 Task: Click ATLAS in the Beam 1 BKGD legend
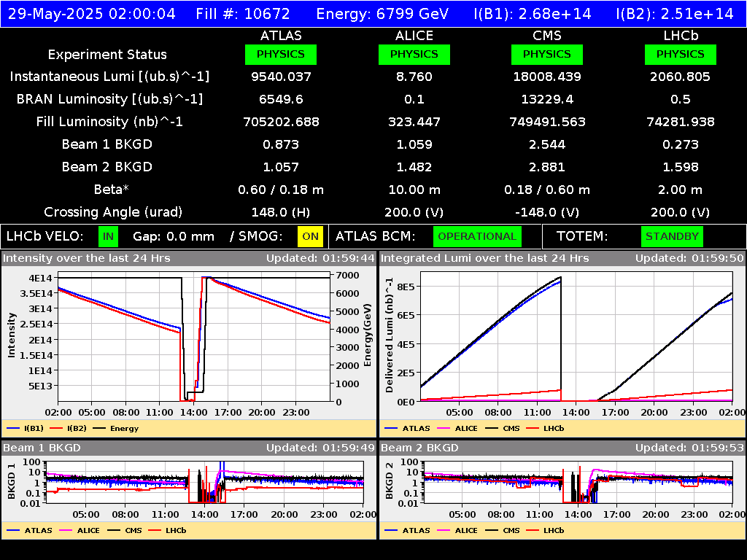pyautogui.click(x=38, y=531)
